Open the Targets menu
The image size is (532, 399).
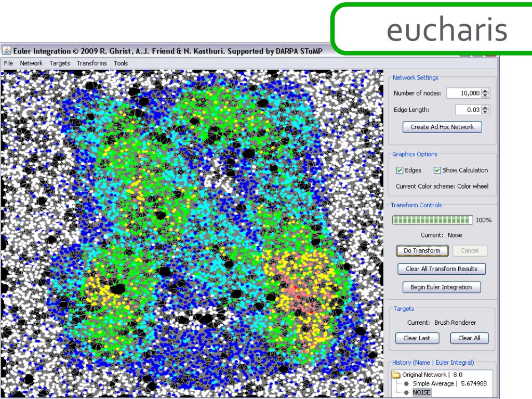(60, 63)
